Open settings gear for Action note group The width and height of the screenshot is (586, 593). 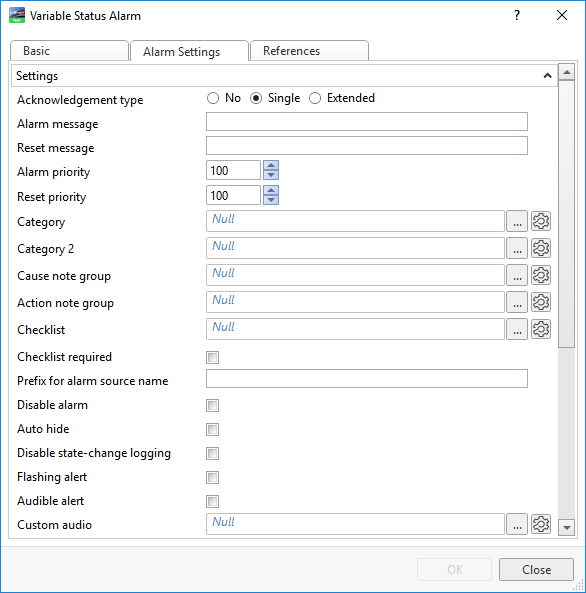pos(541,302)
